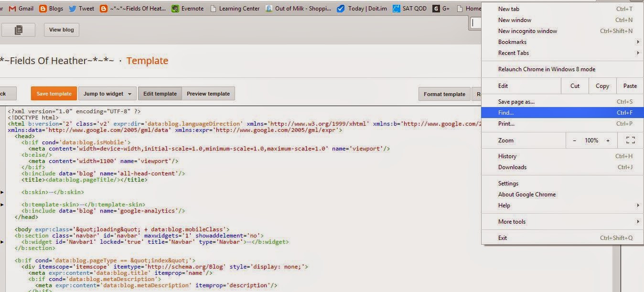Click the full-screen zoom icon

[630, 141]
